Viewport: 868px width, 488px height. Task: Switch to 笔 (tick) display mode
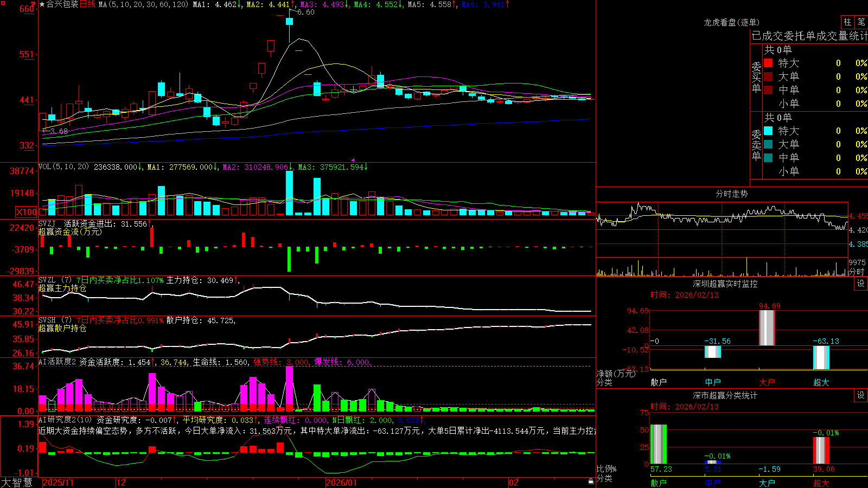pyautogui.click(x=861, y=22)
